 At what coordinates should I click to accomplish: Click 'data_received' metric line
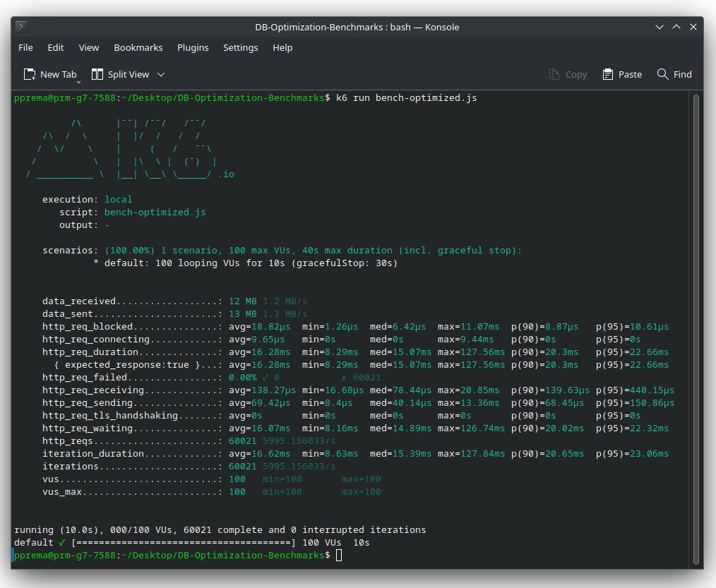[x=174, y=301]
